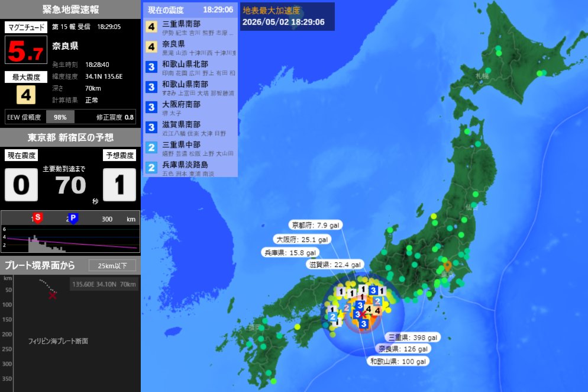This screenshot has height=392, width=588.
Task: Click the 70 seconds arrival countdown
Action: pos(70,185)
